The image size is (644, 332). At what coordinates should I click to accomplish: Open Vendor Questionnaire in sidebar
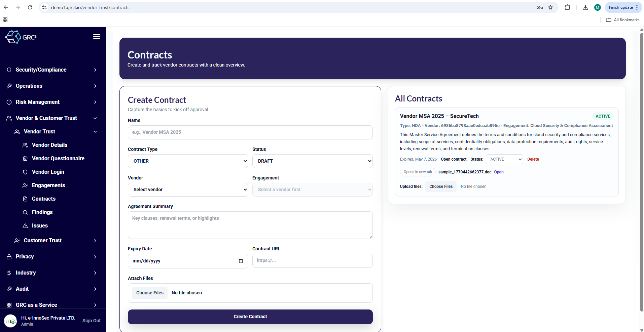[x=58, y=158]
